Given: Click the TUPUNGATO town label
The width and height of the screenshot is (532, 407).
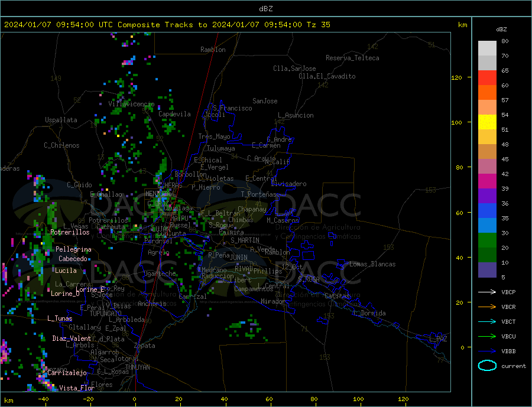Looking at the screenshot, I should tap(106, 314).
